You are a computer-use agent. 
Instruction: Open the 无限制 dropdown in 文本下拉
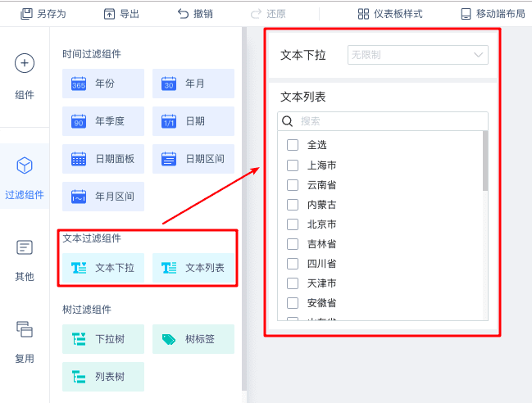pyautogui.click(x=418, y=55)
